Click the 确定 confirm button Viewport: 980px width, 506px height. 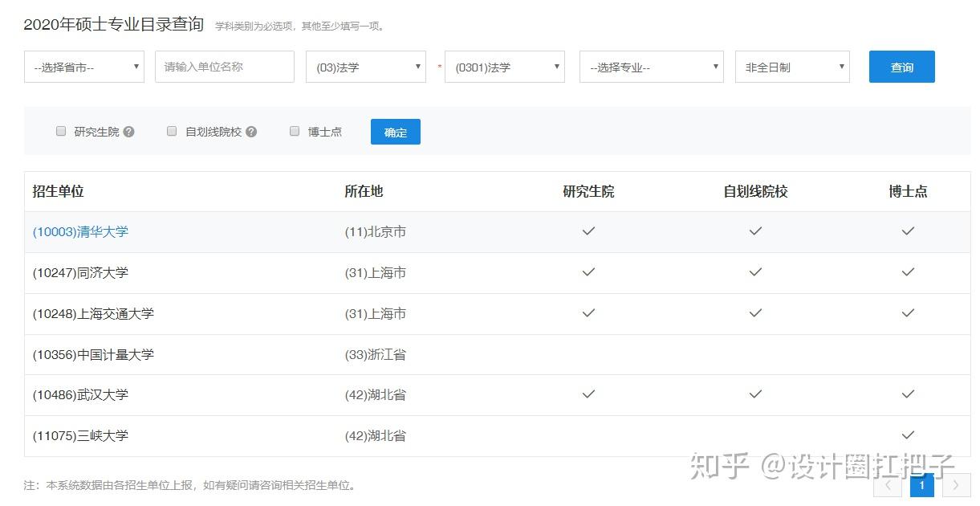[396, 133]
